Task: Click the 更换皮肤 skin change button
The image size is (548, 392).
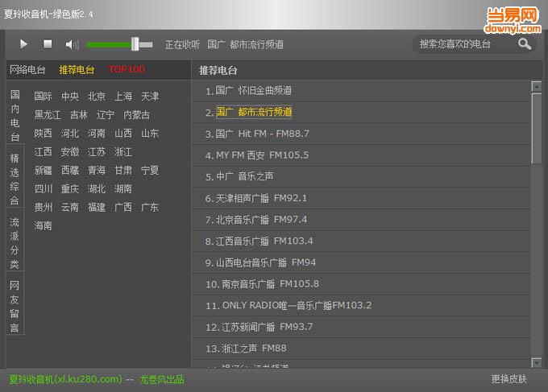Action: [509, 379]
